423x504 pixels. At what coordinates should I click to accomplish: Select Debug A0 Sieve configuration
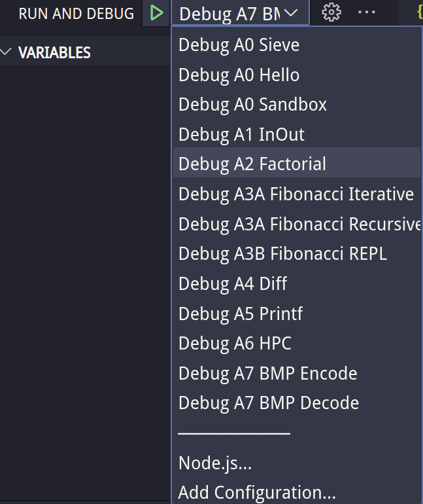[239, 45]
